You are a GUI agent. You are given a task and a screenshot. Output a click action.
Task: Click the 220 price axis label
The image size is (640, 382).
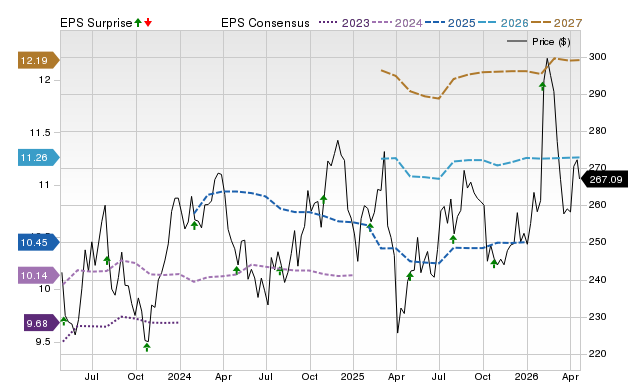(597, 354)
